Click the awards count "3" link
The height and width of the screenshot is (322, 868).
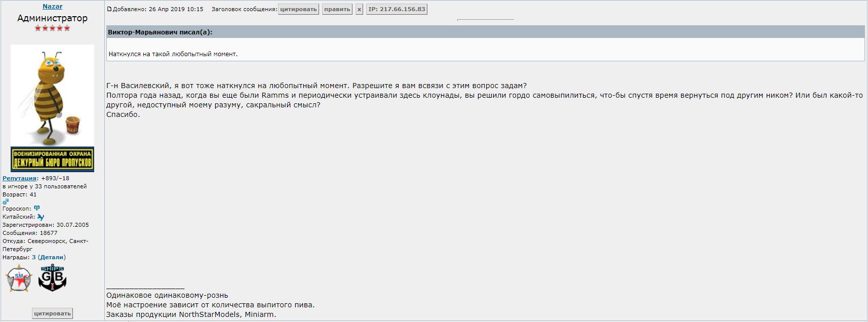pos(34,257)
